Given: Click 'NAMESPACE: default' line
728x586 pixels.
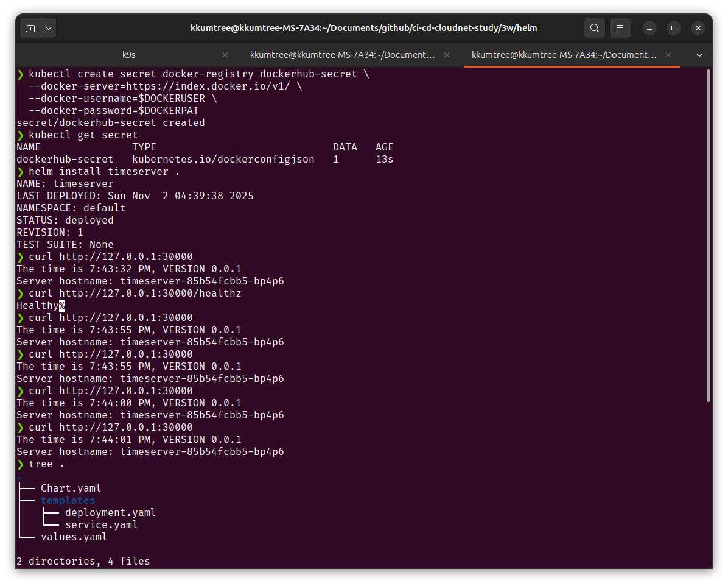Looking at the screenshot, I should (x=71, y=208).
